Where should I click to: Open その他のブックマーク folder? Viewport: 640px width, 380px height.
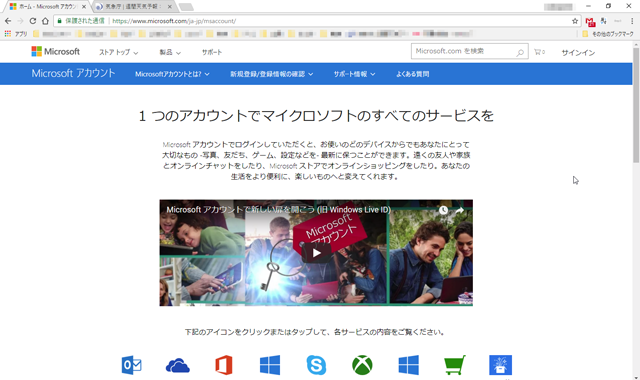point(608,34)
